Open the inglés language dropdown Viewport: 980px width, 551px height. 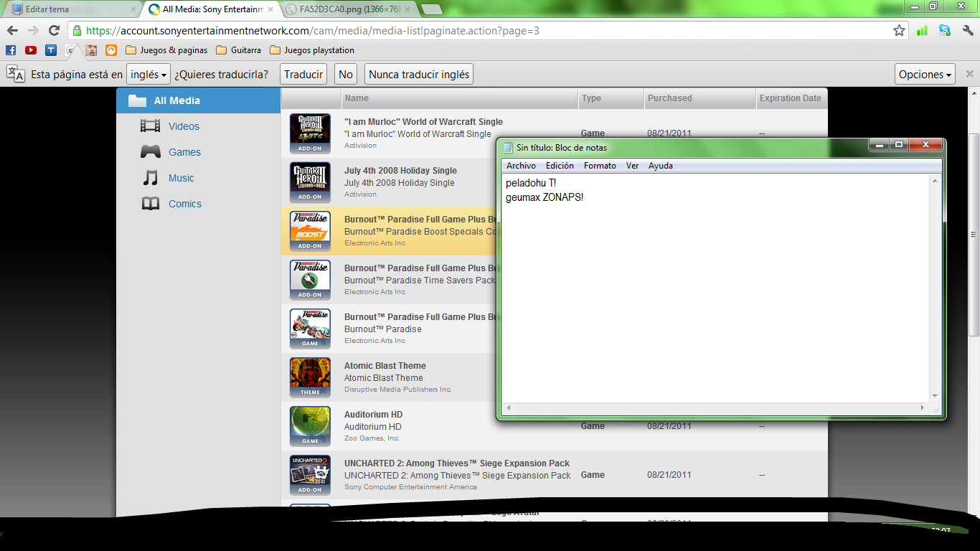tap(149, 75)
